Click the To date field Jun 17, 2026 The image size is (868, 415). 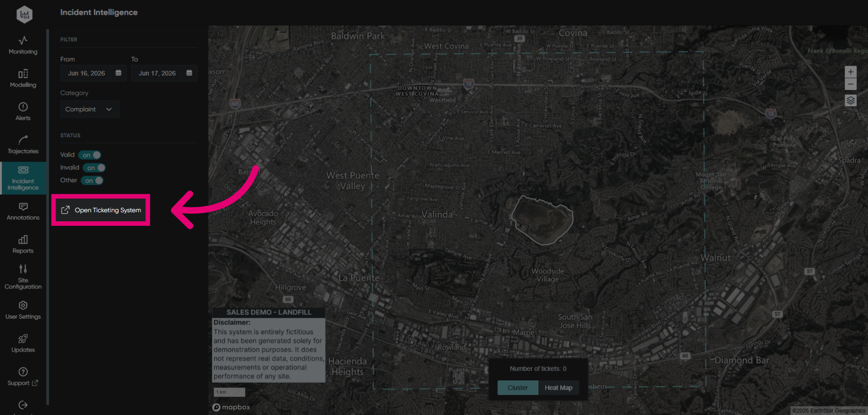(x=157, y=73)
